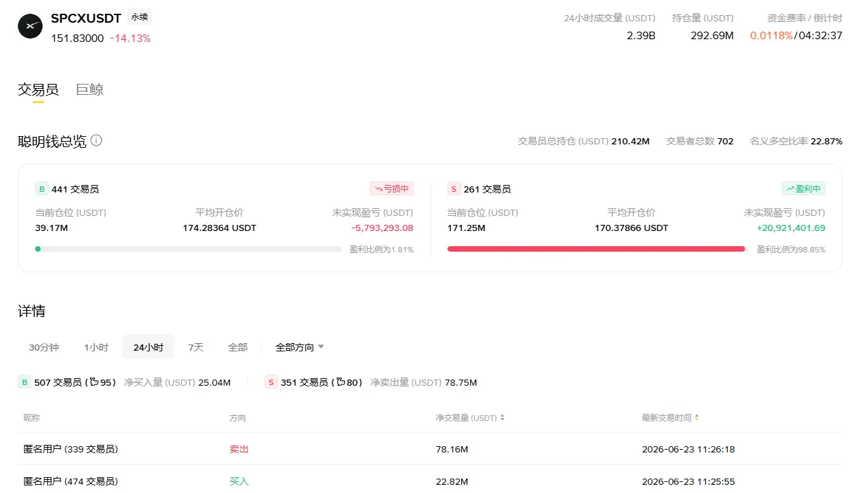Click the direction column header
This screenshot has width=868, height=493.
coord(238,418)
